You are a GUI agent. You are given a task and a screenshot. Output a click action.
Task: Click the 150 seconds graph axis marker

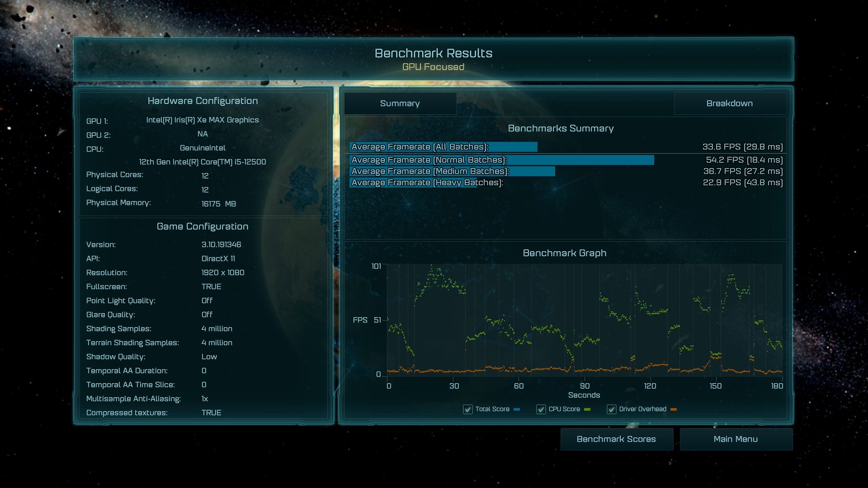(x=715, y=386)
